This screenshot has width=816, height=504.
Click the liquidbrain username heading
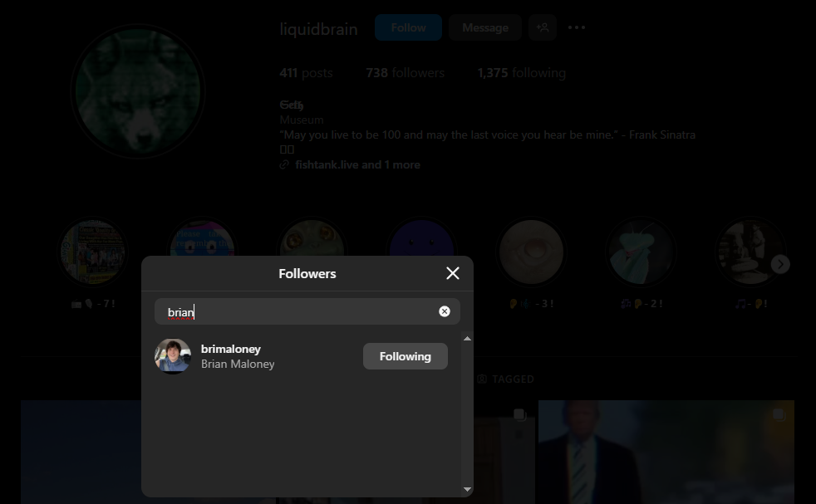(x=318, y=29)
